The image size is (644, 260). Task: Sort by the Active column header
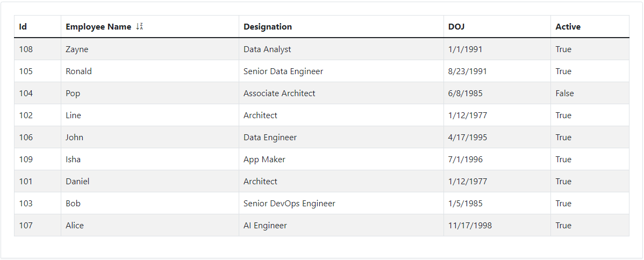coord(568,26)
